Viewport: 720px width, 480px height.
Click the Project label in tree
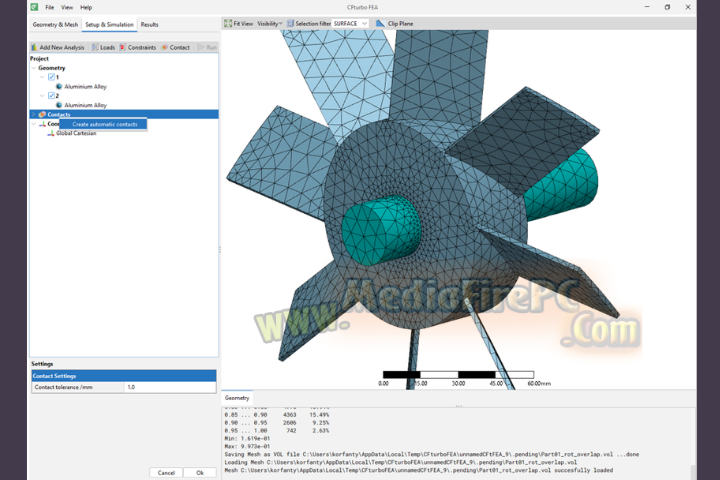[39, 59]
